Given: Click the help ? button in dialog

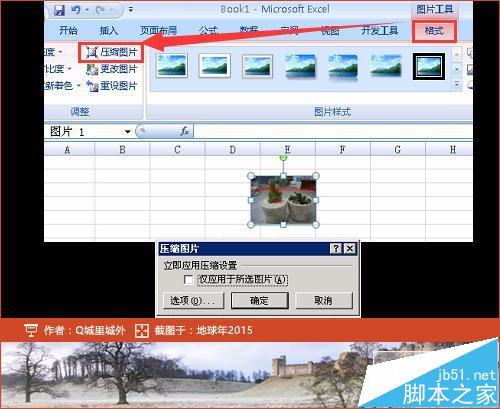Looking at the screenshot, I should click(x=336, y=248).
